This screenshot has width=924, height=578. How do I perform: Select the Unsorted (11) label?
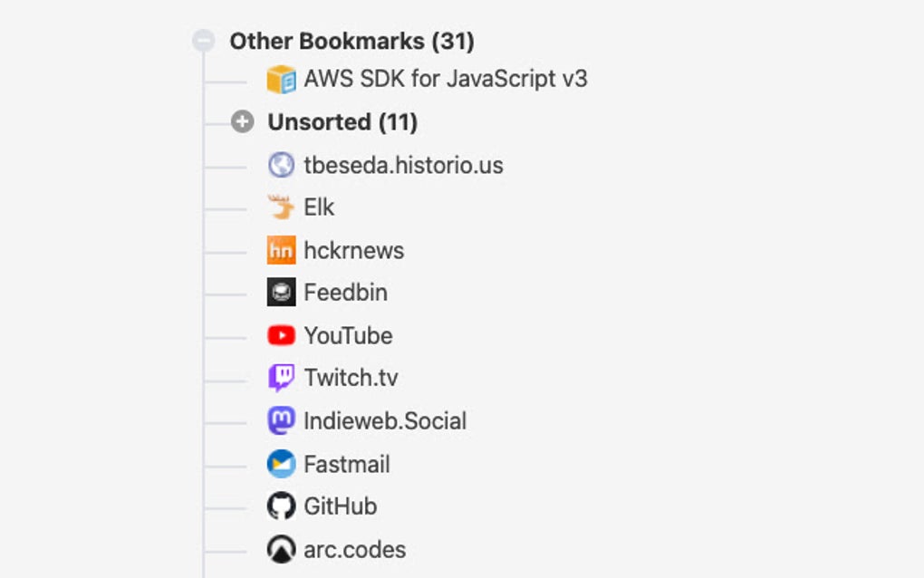(342, 121)
